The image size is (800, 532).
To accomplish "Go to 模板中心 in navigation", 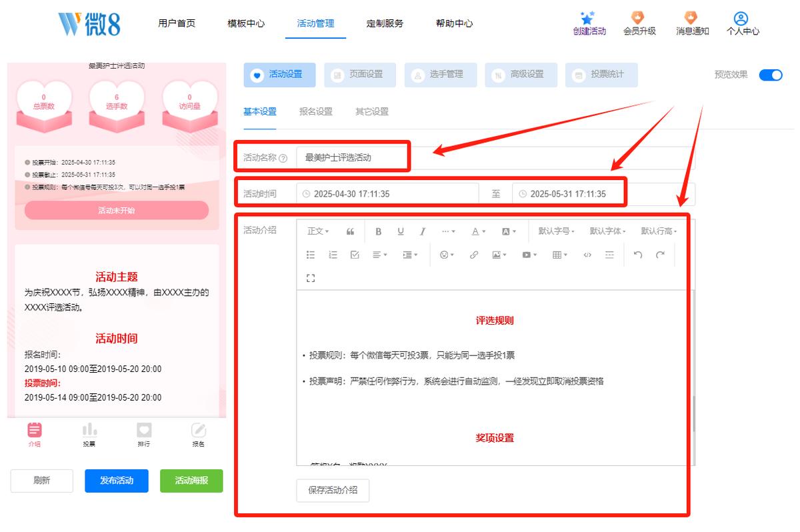I will coord(246,23).
